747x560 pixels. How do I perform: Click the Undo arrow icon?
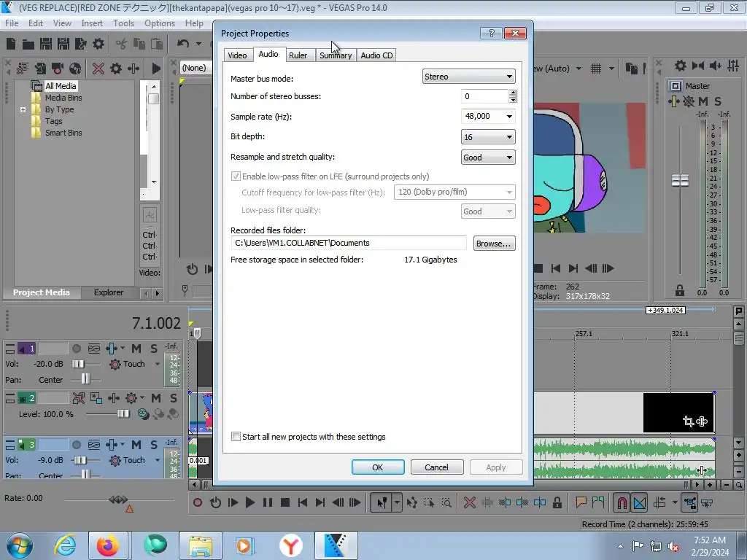[x=183, y=44]
